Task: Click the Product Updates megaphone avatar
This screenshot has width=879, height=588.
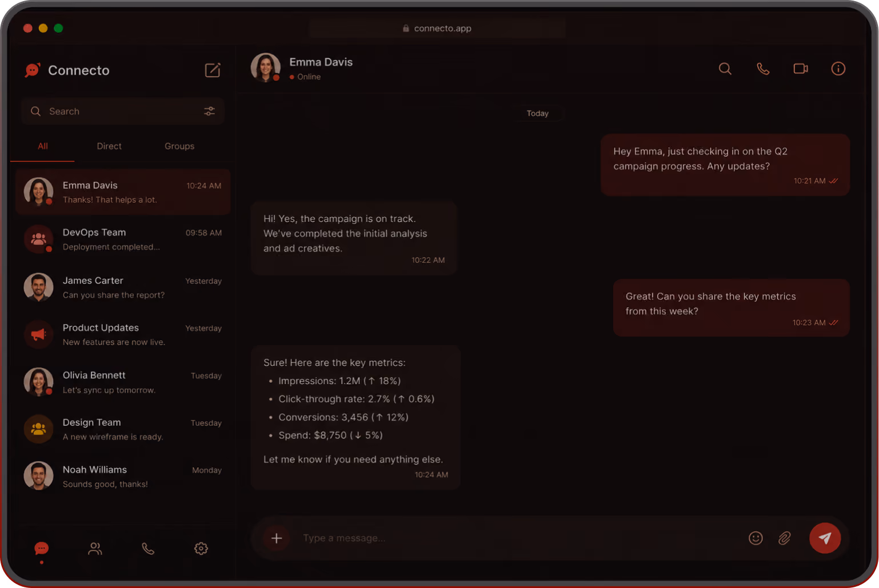Action: (38, 334)
